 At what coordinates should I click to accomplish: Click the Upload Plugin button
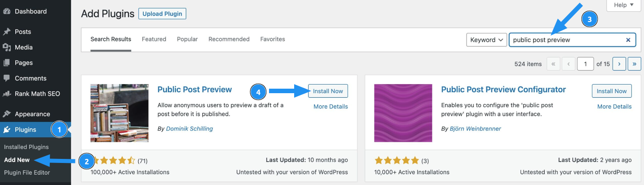162,14
